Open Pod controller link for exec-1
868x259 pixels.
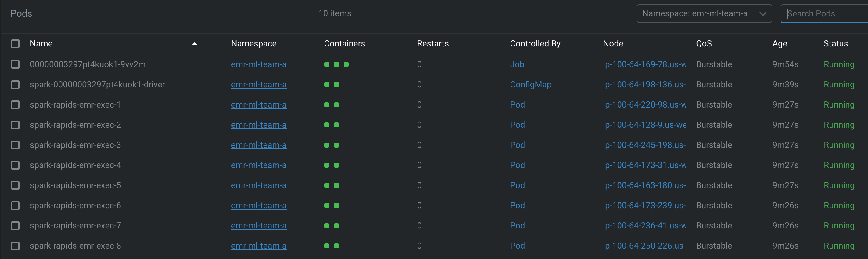(x=517, y=105)
